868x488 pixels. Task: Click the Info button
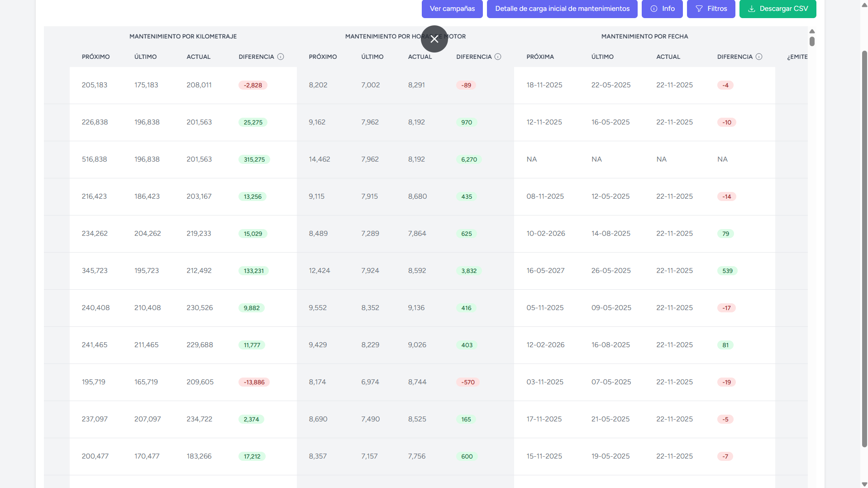[x=662, y=9]
